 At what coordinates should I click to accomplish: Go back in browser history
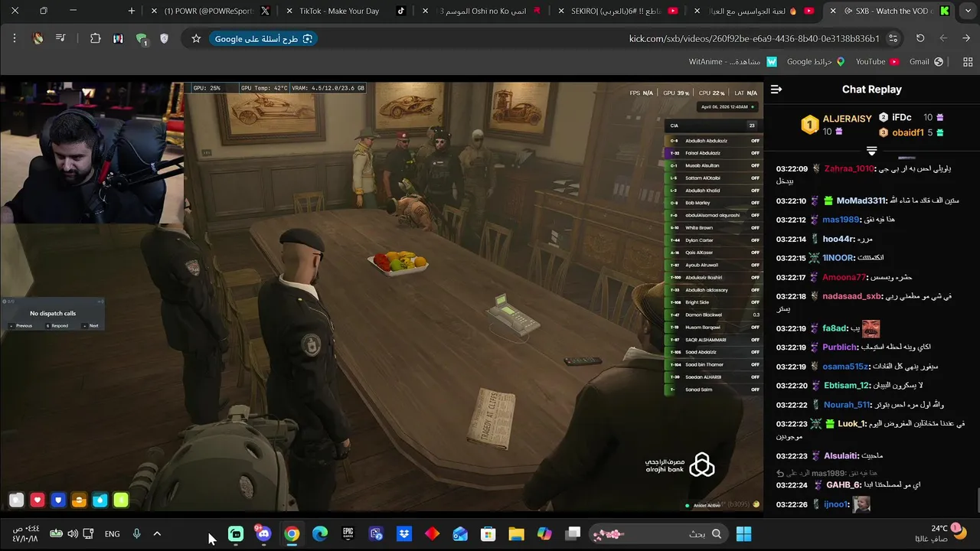click(966, 38)
